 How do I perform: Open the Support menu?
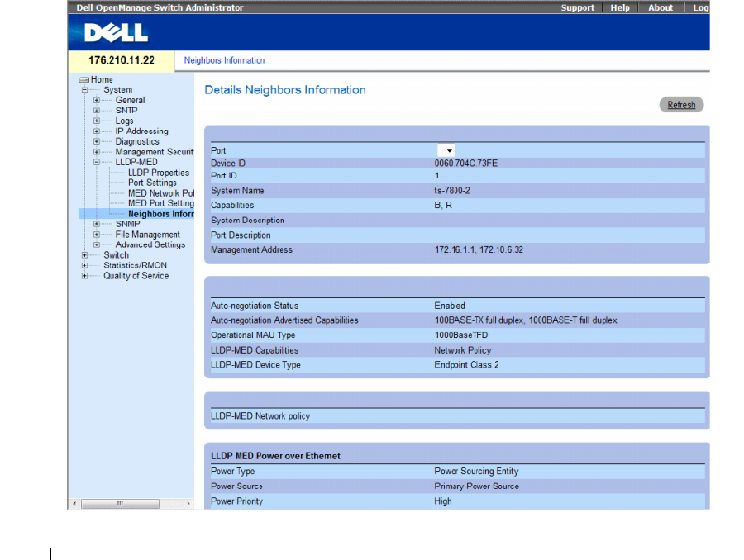pos(578,7)
